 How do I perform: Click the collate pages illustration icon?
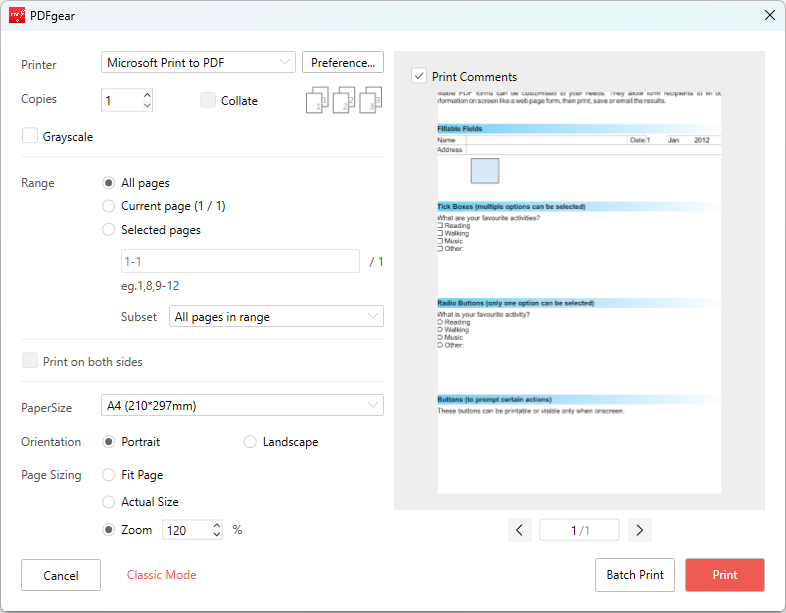tap(344, 100)
